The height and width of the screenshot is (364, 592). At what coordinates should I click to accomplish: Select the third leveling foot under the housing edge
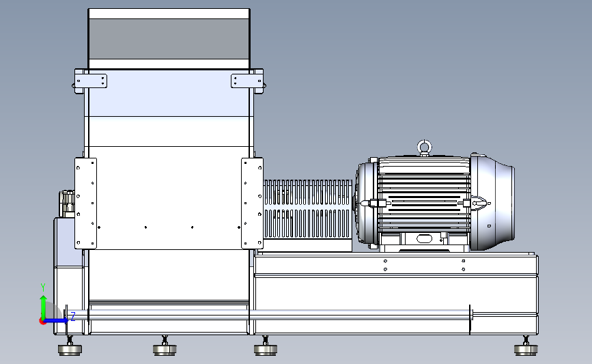[266, 346]
